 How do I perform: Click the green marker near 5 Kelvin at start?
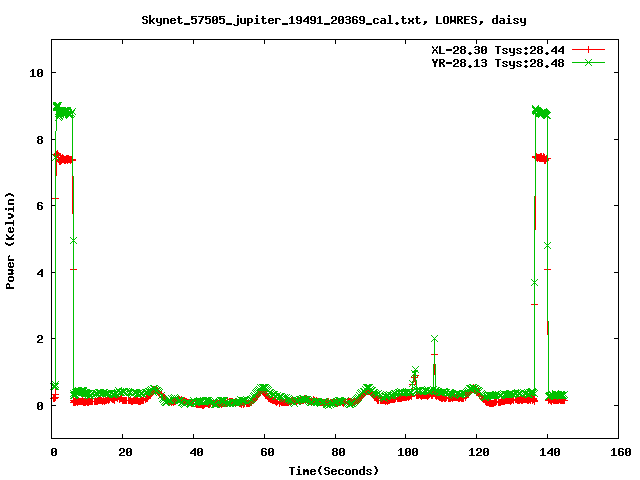point(73,241)
